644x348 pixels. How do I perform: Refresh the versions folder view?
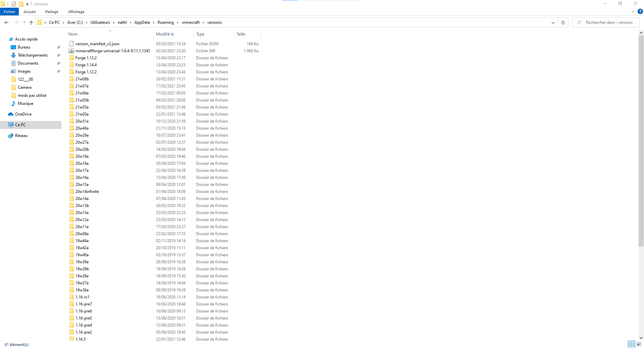563,22
